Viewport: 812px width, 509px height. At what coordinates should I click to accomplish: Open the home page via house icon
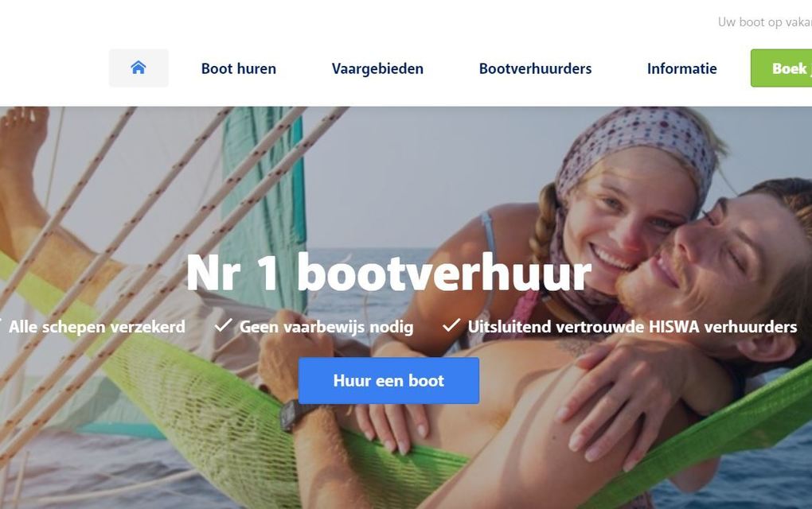tap(139, 68)
